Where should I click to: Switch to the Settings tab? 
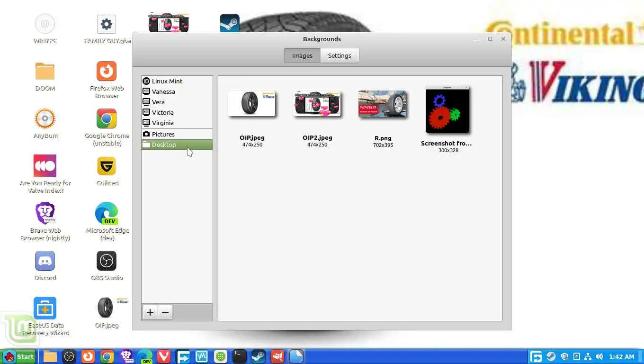[340, 55]
